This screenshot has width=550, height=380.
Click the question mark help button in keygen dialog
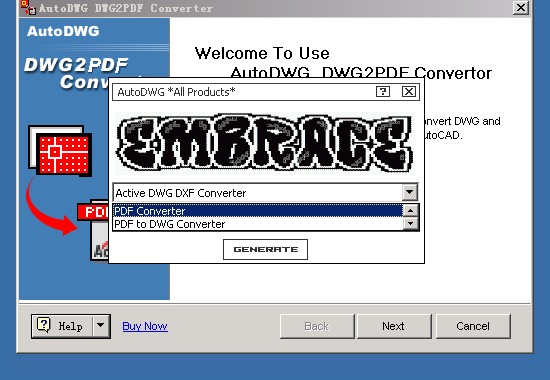383,92
